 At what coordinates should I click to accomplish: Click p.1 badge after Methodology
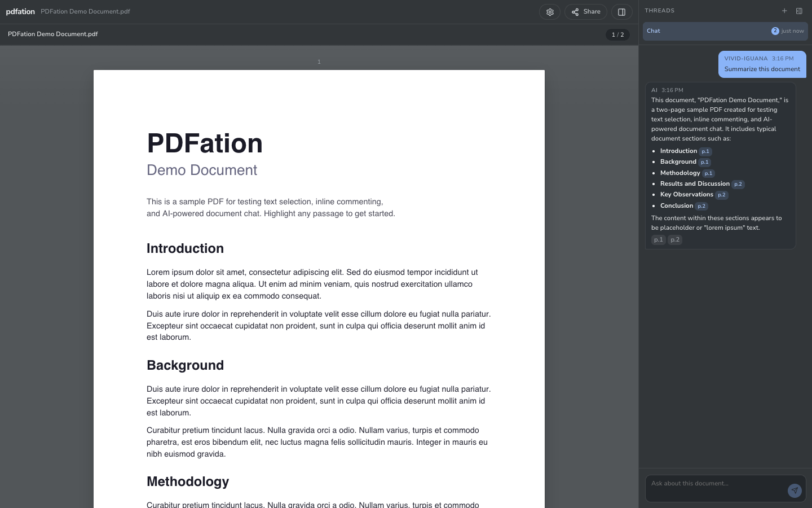click(x=708, y=173)
